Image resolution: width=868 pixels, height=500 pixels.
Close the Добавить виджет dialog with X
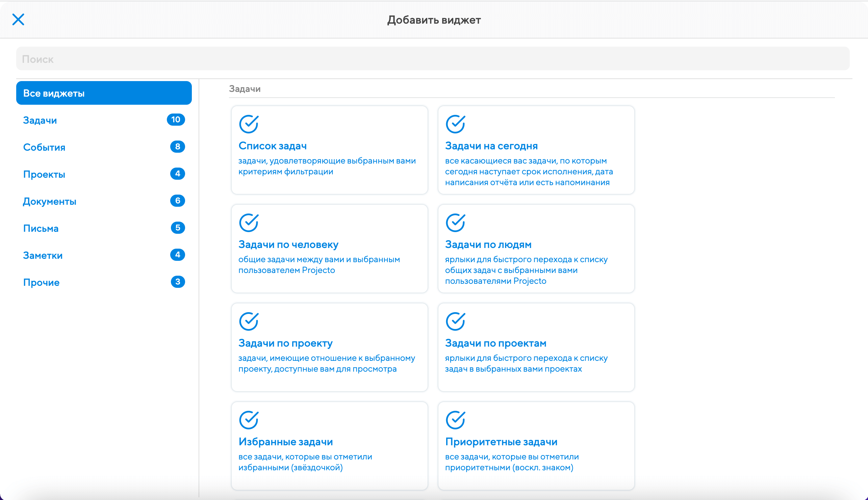(18, 20)
